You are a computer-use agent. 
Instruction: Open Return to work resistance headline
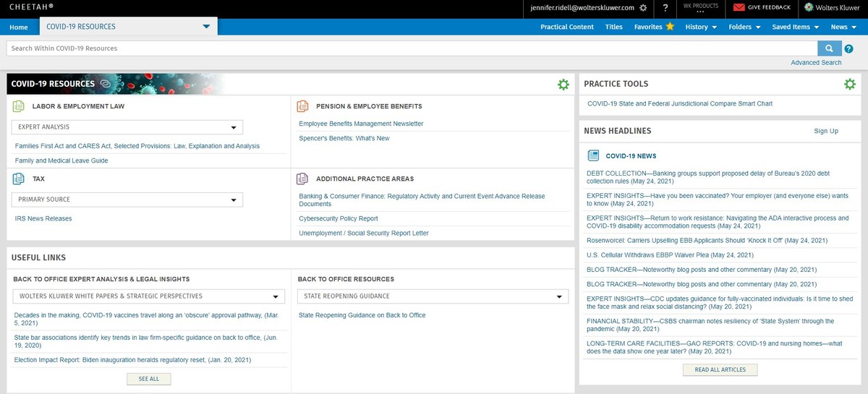tap(718, 221)
